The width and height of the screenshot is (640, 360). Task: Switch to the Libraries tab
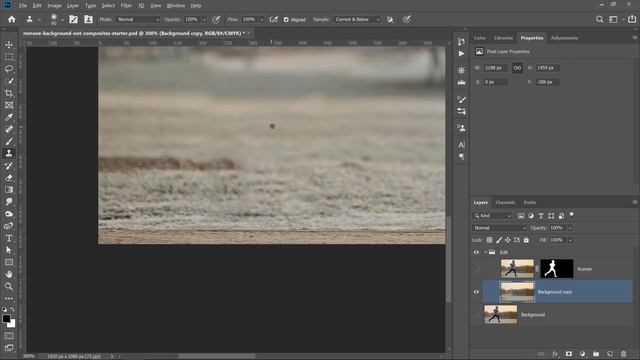(503, 38)
